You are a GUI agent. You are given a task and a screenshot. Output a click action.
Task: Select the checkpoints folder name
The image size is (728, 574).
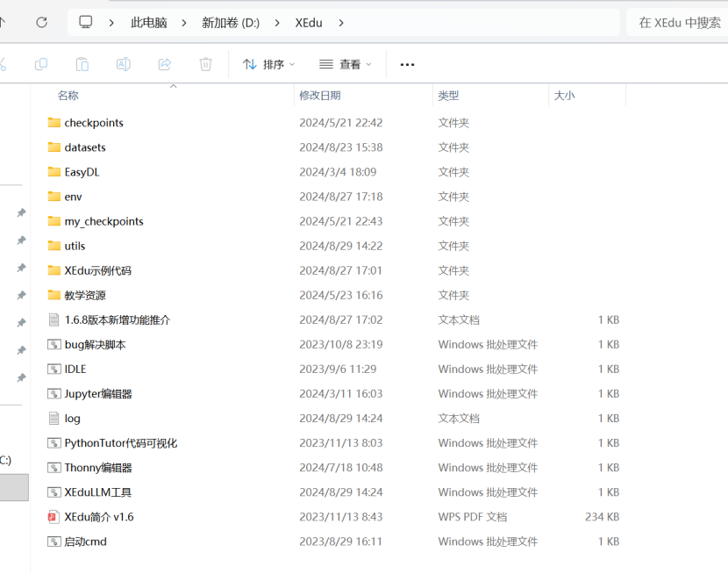pos(94,123)
